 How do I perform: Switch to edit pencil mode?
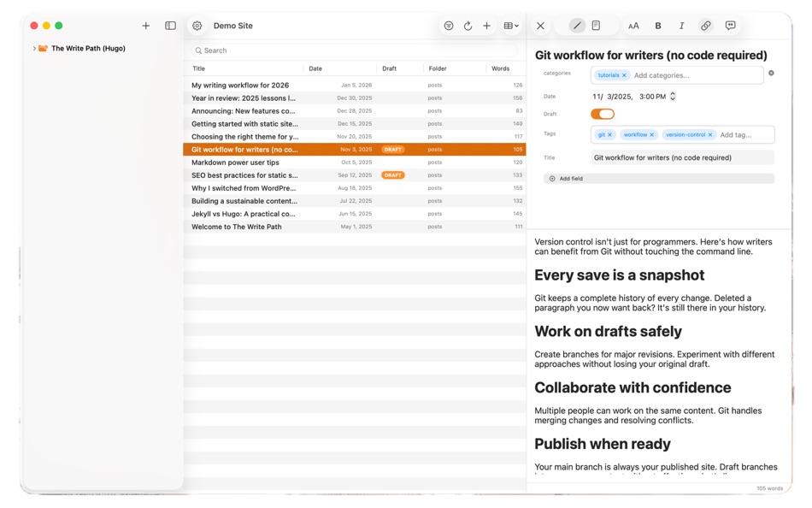(x=576, y=26)
